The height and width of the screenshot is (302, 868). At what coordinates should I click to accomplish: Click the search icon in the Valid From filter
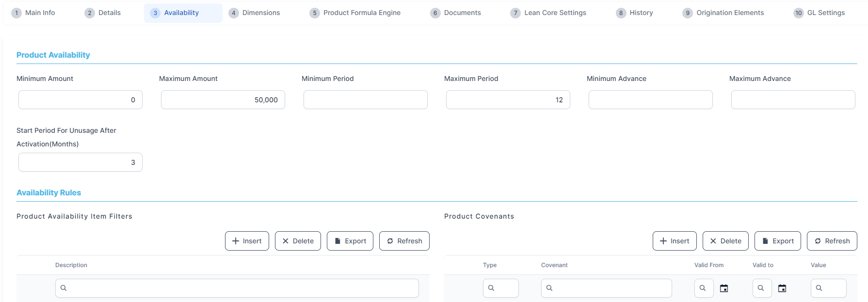(703, 288)
